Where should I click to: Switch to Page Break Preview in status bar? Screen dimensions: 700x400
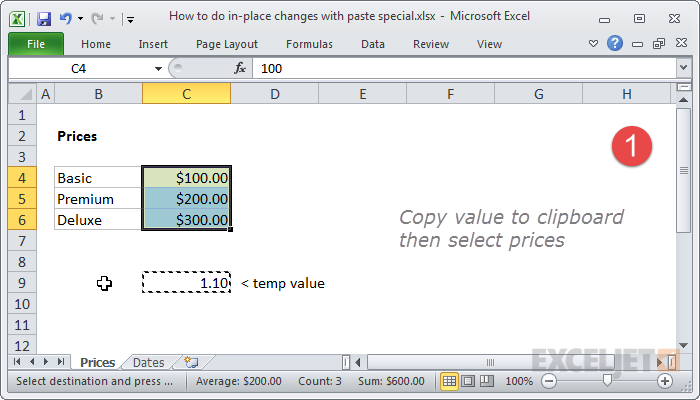click(x=487, y=381)
